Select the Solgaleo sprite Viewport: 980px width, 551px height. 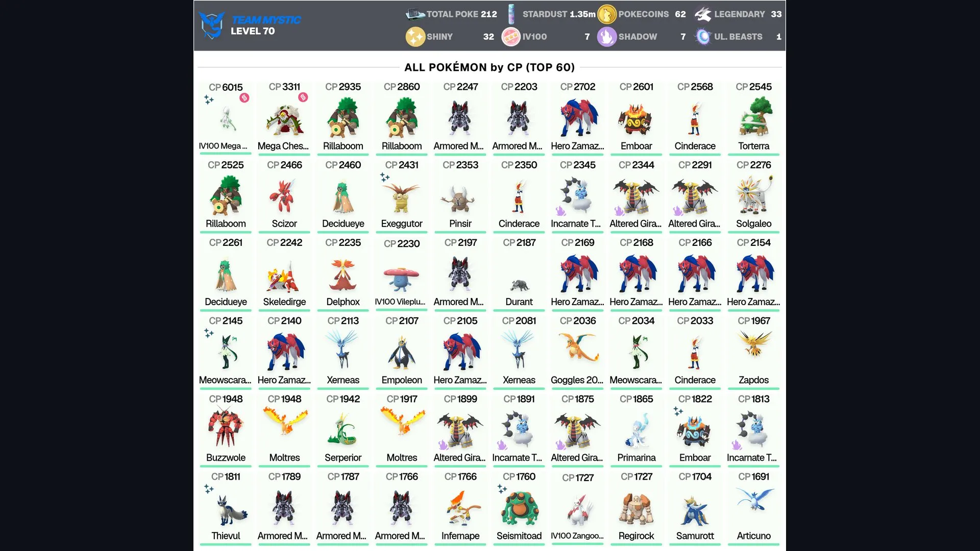(754, 194)
